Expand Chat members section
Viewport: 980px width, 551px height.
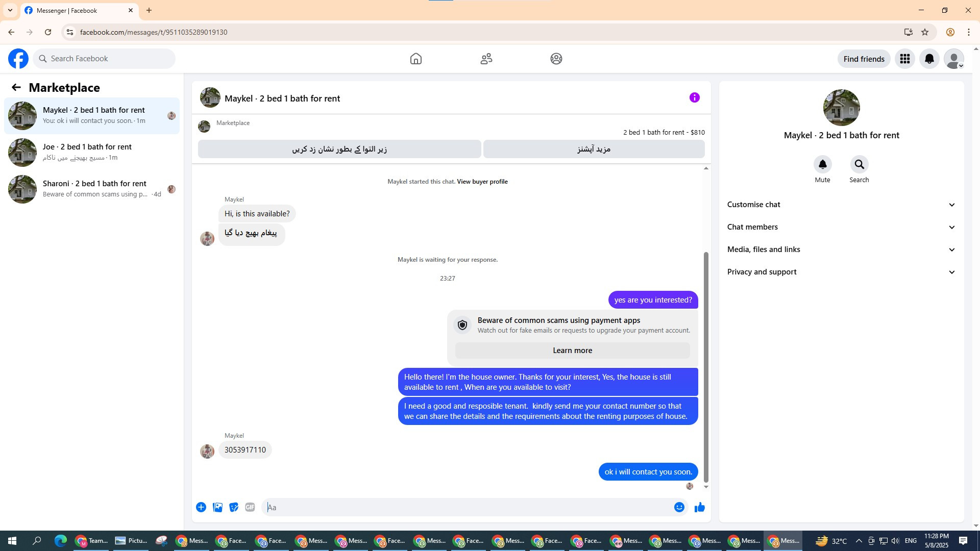click(x=841, y=227)
